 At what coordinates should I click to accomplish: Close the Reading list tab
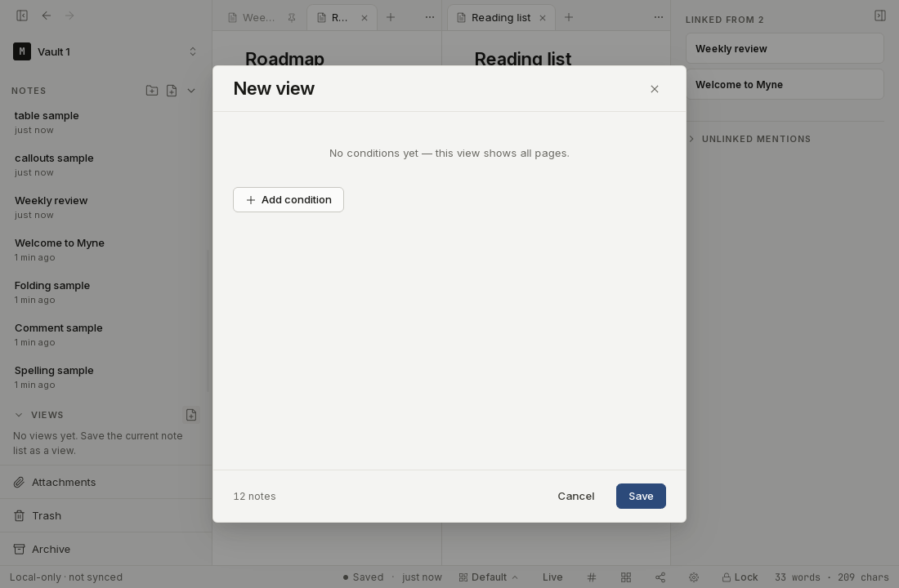tap(543, 18)
